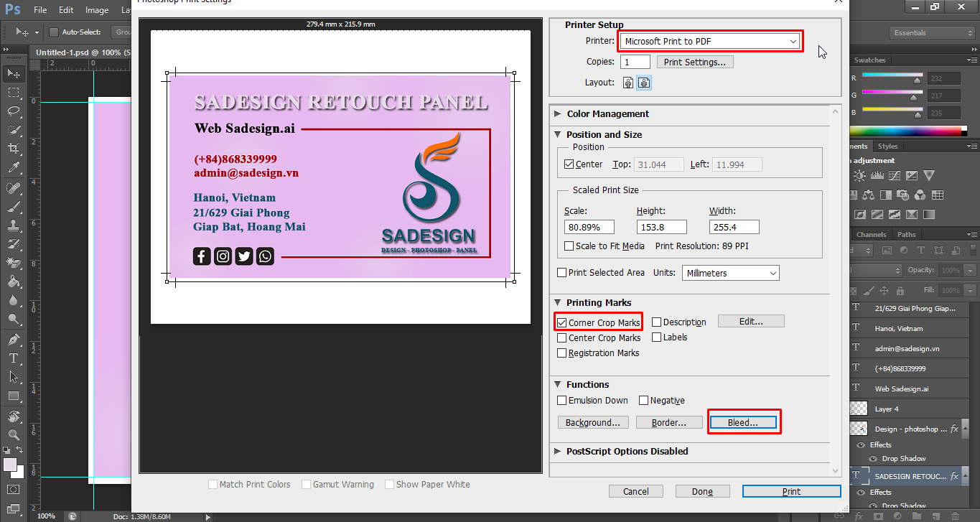Check the Print Selected Area option
This screenshot has height=522, width=980.
pyautogui.click(x=562, y=273)
